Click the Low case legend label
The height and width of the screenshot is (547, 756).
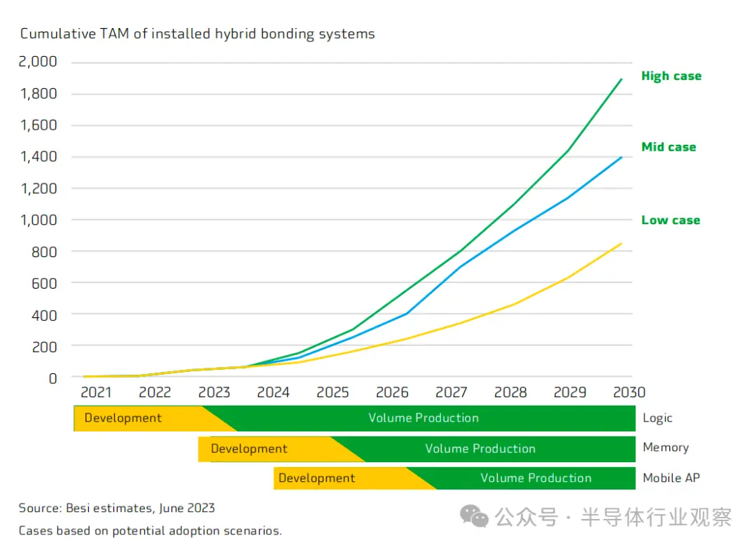pos(671,220)
